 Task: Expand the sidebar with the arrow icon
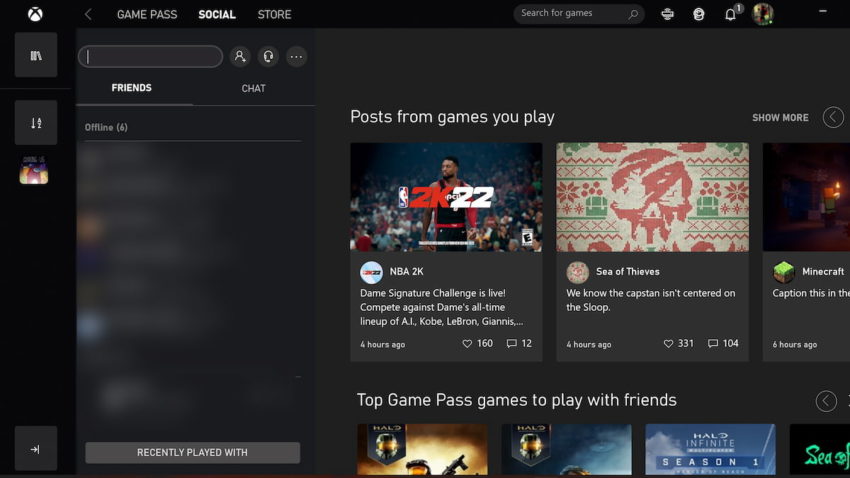36,449
